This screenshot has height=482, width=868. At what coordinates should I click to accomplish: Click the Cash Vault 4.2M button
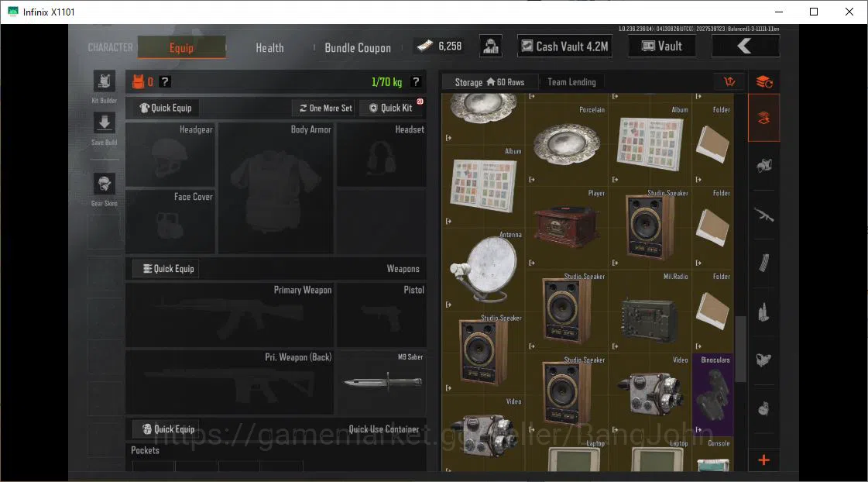pos(565,46)
